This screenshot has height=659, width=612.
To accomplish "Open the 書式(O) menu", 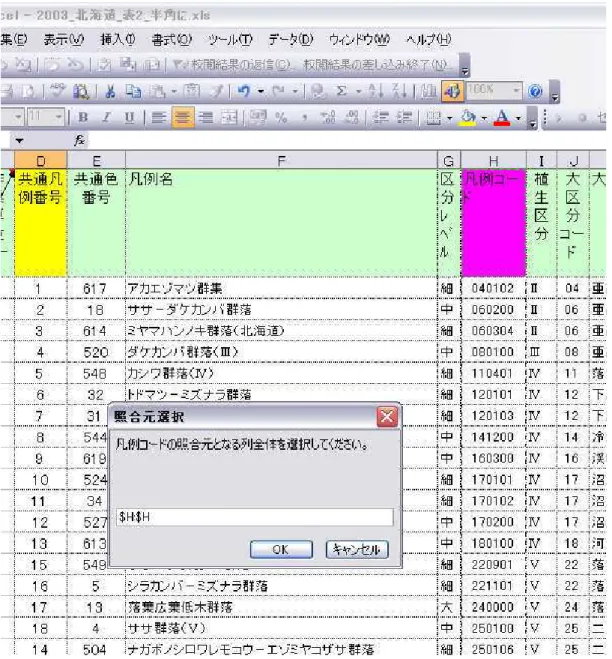I will 171,40.
